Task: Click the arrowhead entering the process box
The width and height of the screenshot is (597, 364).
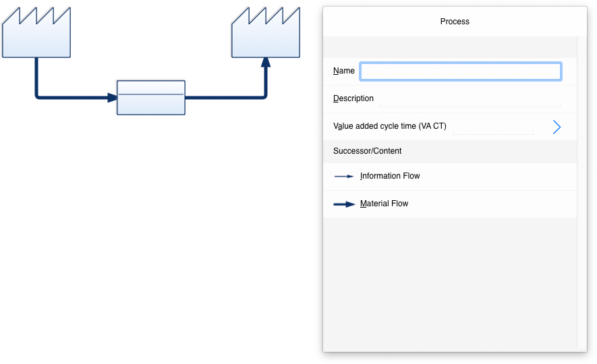Action: 113,98
